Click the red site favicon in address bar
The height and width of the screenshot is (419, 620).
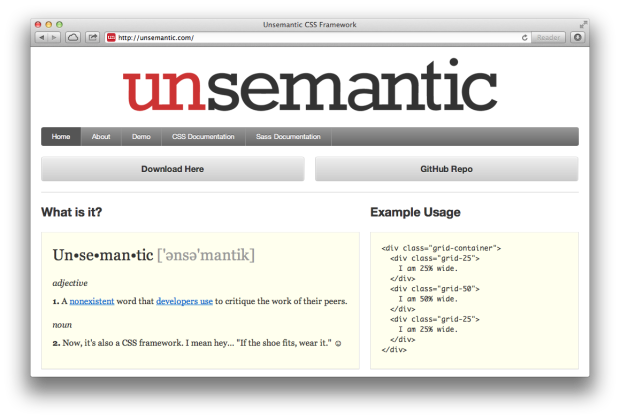click(111, 38)
